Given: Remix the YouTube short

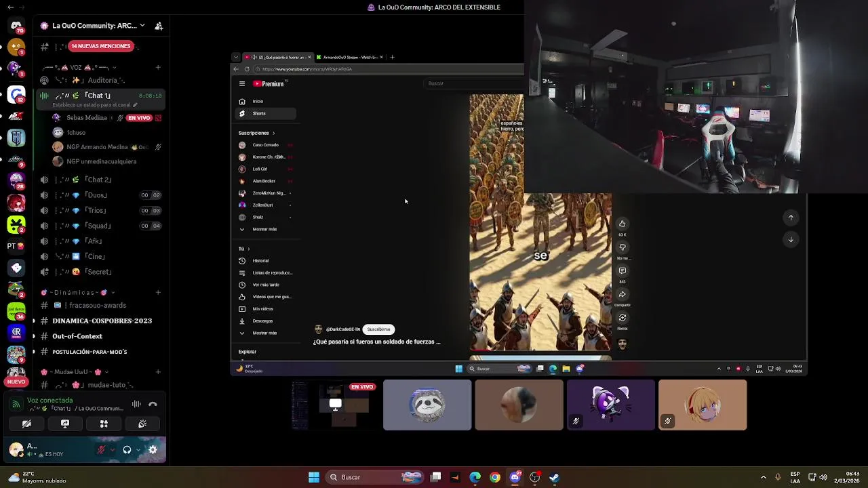Looking at the screenshot, I should [x=622, y=317].
